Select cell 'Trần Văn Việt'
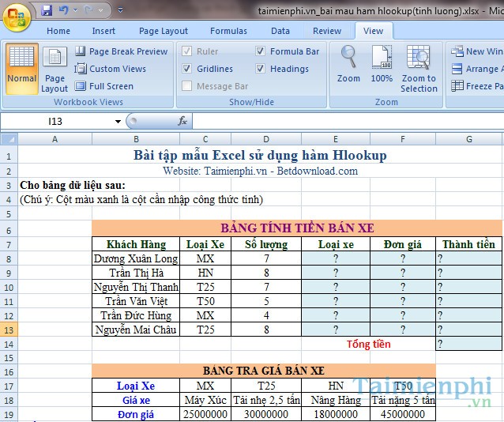Image resolution: width=504 pixels, height=422 pixels. pyautogui.click(x=136, y=301)
